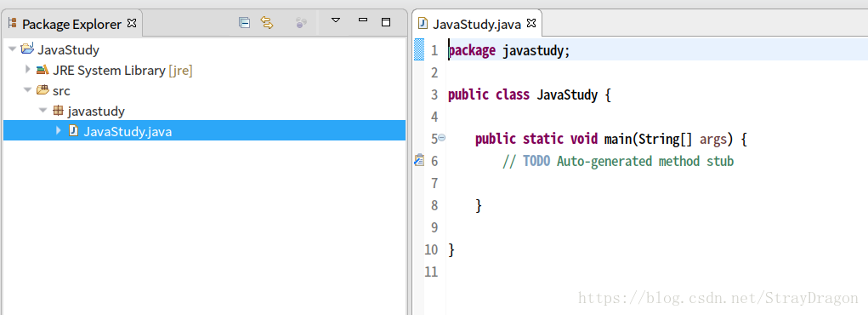Fold the main method at line 5

tap(442, 138)
